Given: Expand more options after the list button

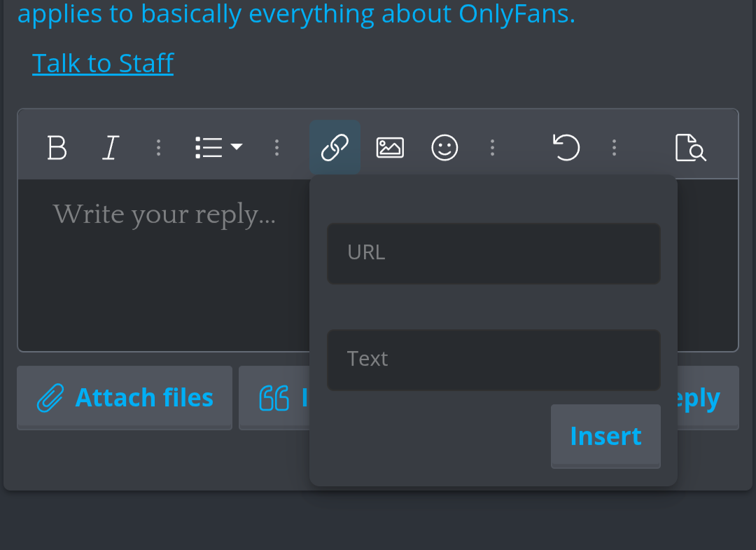Looking at the screenshot, I should (x=276, y=147).
